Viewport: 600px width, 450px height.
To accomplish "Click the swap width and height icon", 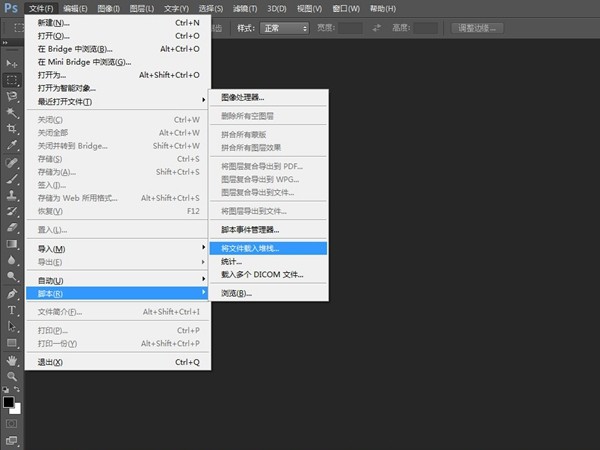I will coord(377,28).
